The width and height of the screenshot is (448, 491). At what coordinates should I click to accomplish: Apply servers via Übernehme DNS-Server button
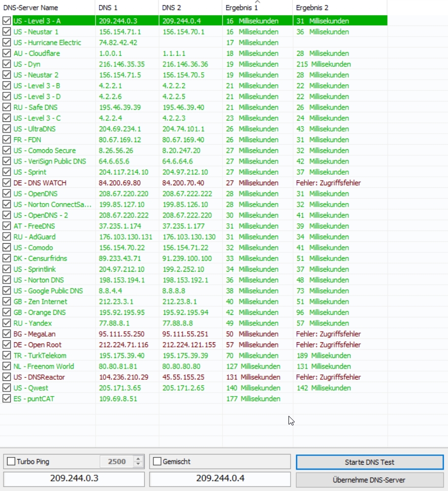[x=370, y=480]
